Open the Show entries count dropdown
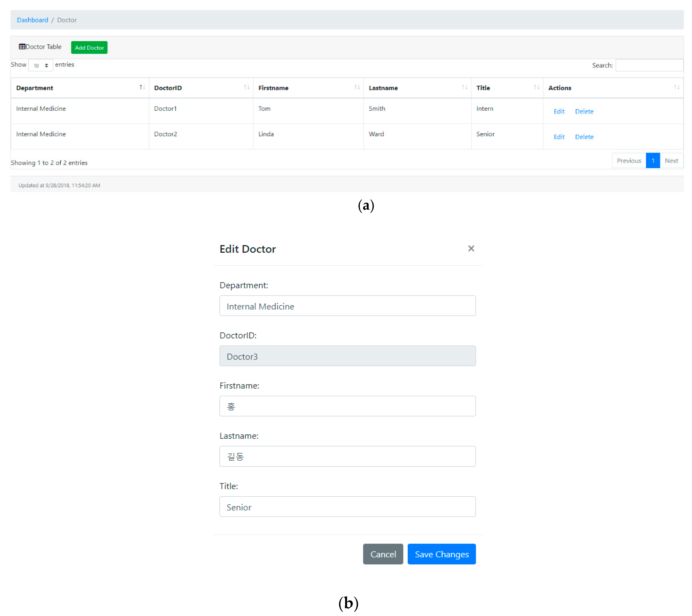 click(x=41, y=65)
